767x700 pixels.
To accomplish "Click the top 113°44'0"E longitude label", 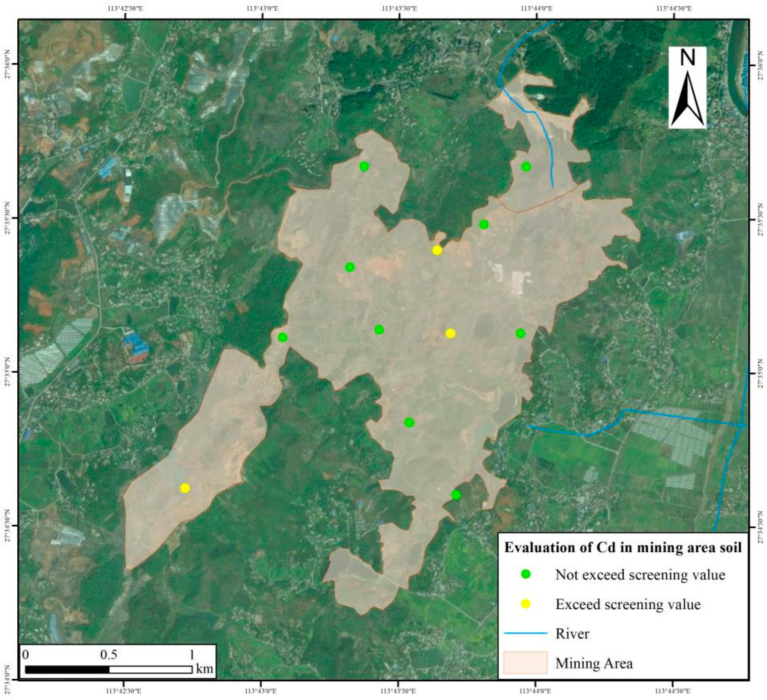I will pyautogui.click(x=537, y=9).
